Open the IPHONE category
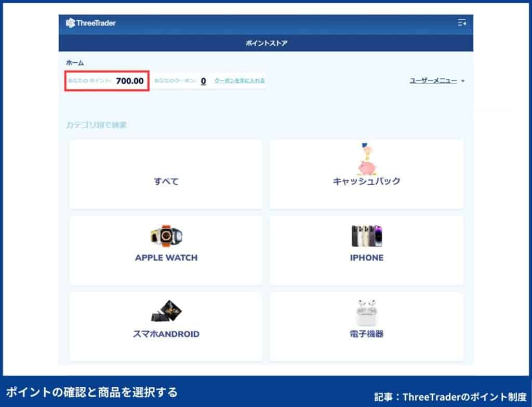Image resolution: width=532 pixels, height=407 pixels. tap(367, 251)
